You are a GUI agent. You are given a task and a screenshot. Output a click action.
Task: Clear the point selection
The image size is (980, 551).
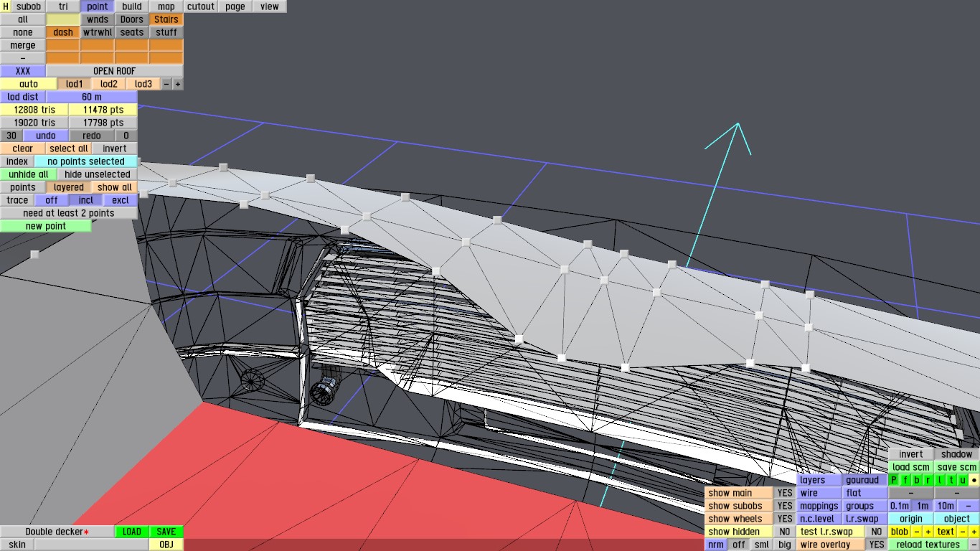click(x=23, y=149)
